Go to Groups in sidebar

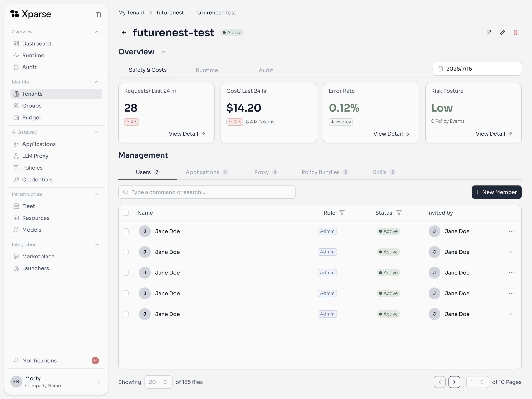point(56,106)
